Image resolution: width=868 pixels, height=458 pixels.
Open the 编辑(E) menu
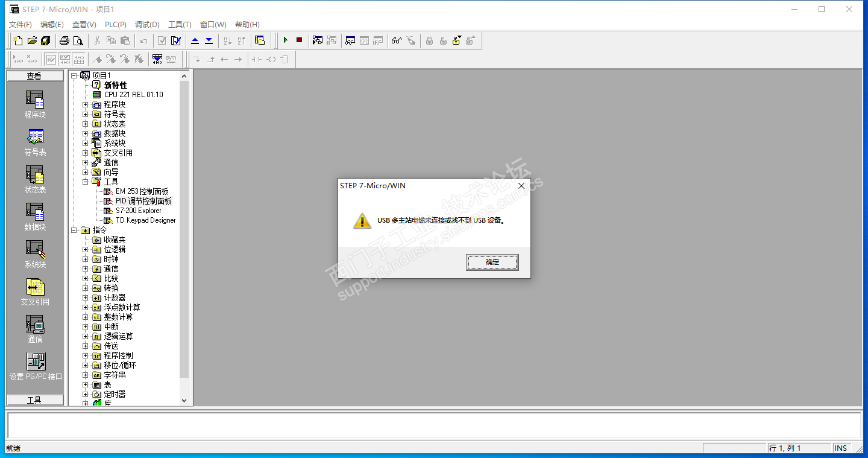pyautogui.click(x=52, y=25)
